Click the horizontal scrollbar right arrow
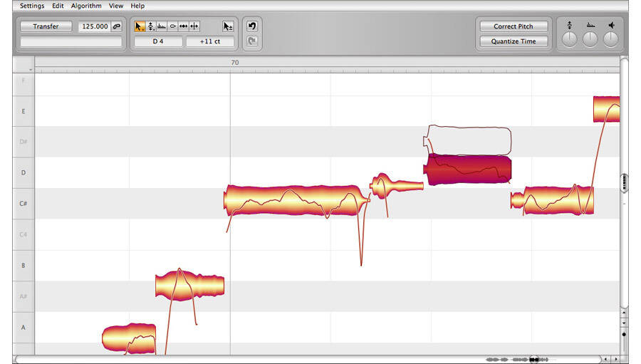 coord(616,359)
